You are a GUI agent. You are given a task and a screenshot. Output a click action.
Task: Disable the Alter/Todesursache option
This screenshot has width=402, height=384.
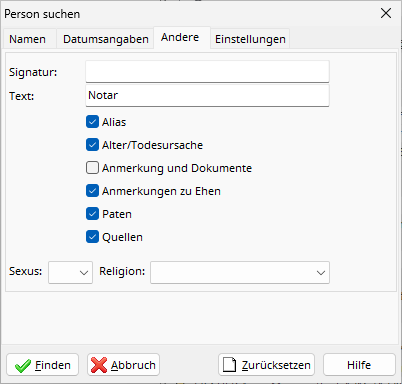coord(92,145)
